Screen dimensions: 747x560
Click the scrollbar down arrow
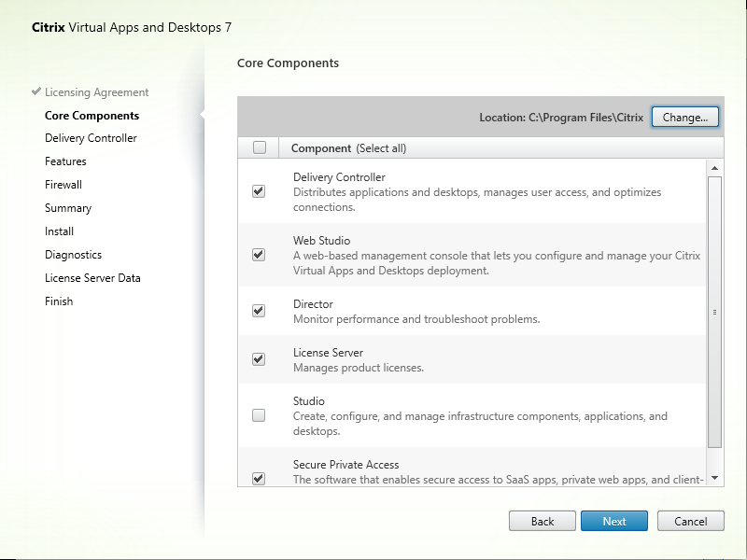[x=714, y=477]
